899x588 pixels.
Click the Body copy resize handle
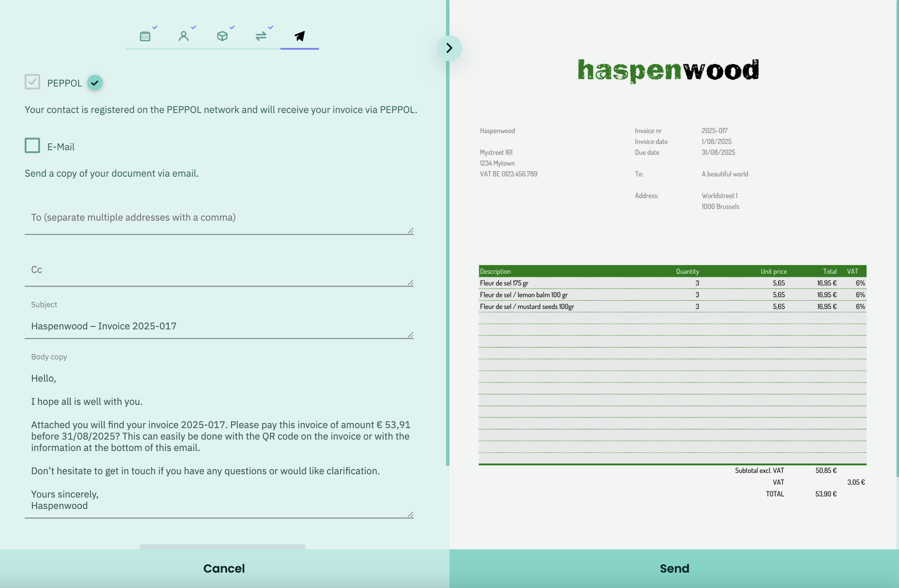(410, 515)
